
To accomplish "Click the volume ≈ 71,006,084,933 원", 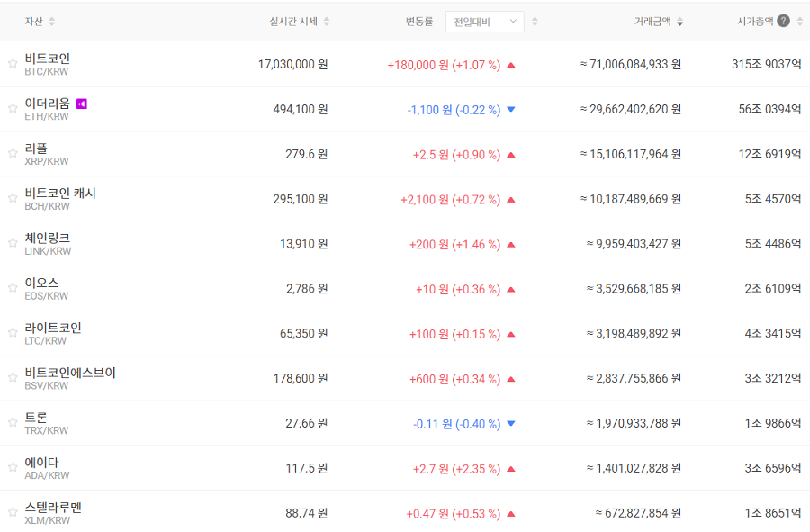I will [630, 65].
